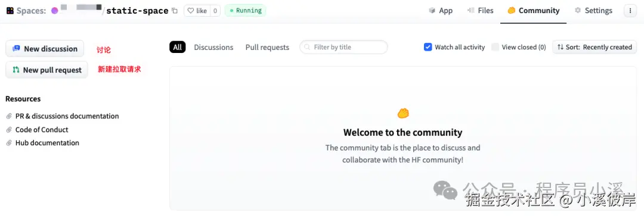644x216 pixels.
Task: Click the Hugging Face Spaces logo icon
Action: [10, 11]
